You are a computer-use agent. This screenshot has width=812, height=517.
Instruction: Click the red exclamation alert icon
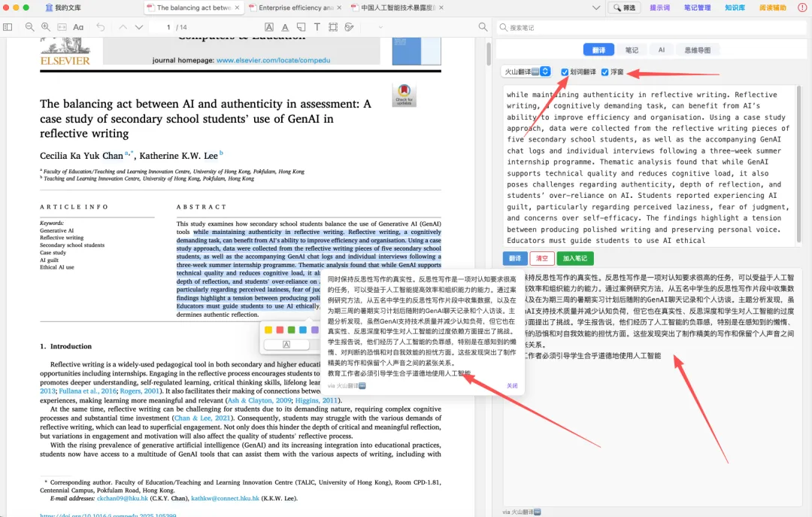(x=802, y=8)
